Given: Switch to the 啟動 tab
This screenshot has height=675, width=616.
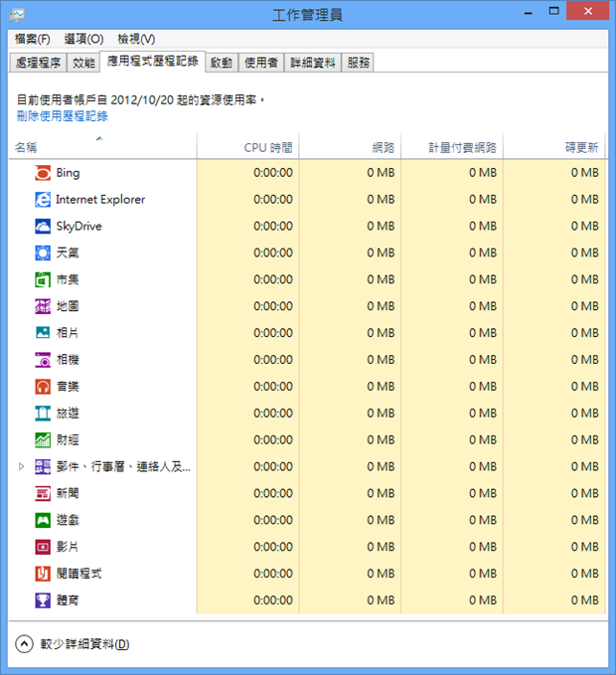Looking at the screenshot, I should [x=222, y=63].
